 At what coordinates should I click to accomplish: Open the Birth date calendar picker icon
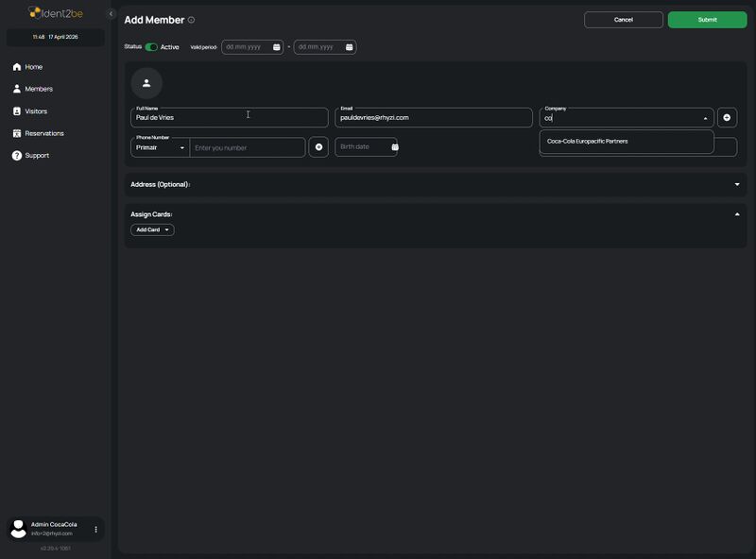coord(395,147)
